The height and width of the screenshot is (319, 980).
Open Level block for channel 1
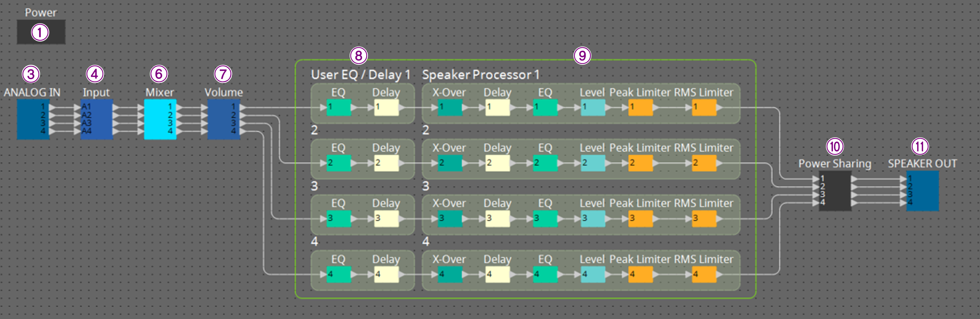point(593,107)
